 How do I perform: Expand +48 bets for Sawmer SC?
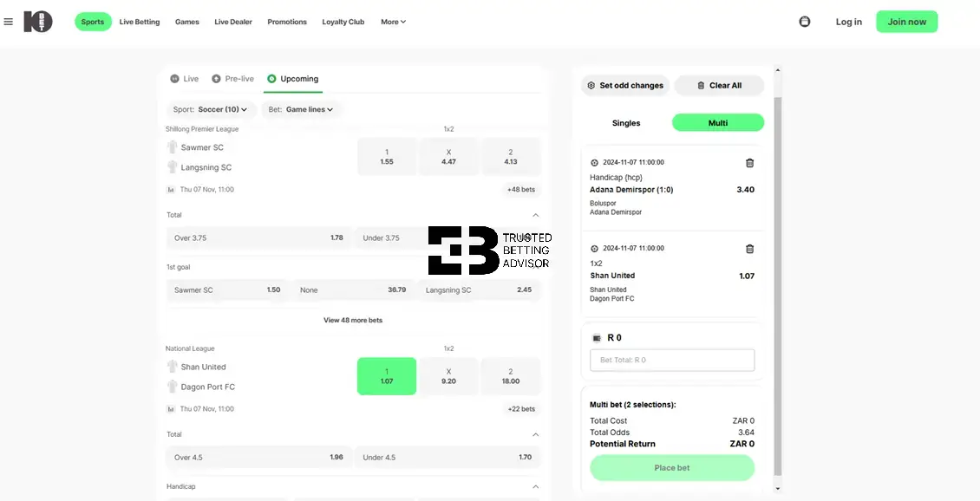coord(521,189)
